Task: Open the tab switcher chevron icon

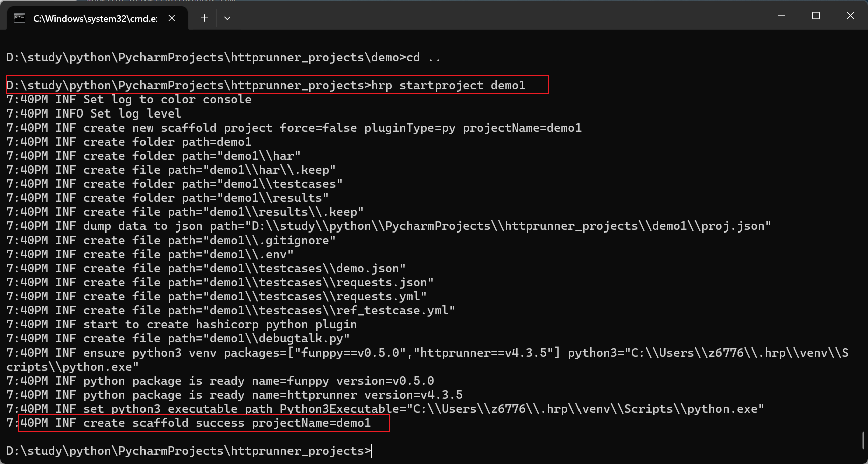Action: click(x=227, y=18)
